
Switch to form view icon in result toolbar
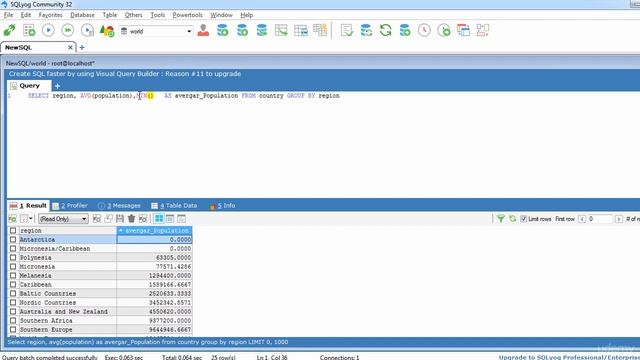[x=170, y=219]
